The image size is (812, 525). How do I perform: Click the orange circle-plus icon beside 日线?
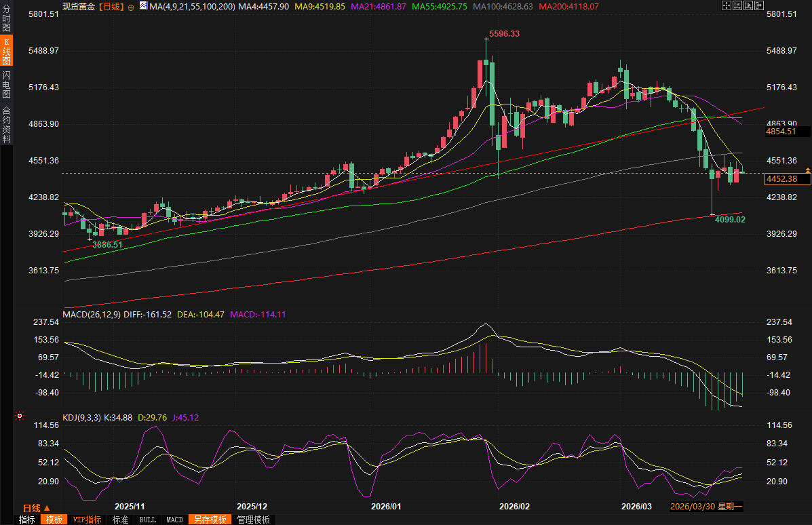pyautogui.click(x=131, y=6)
